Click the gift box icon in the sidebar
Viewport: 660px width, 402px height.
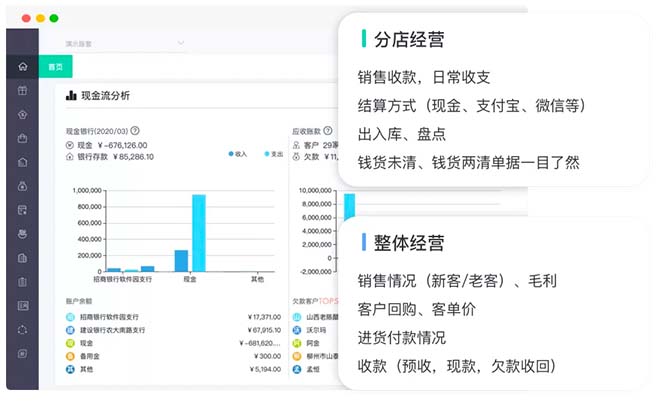tap(23, 90)
